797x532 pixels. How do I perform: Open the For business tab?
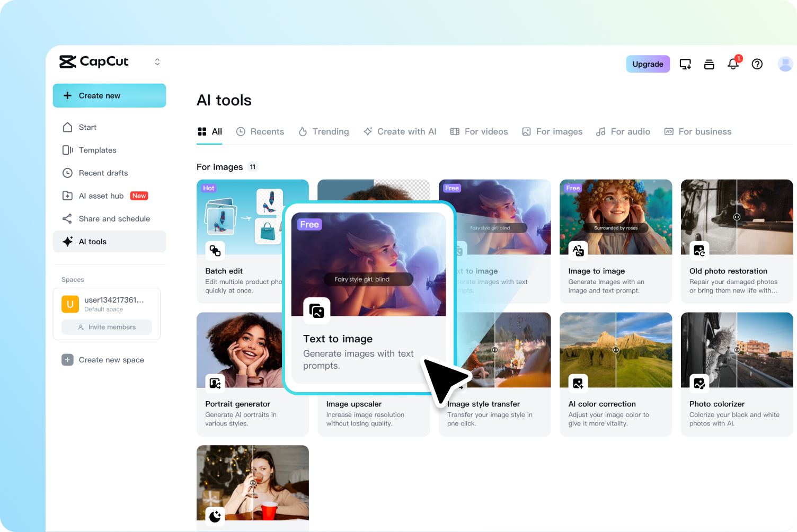697,131
